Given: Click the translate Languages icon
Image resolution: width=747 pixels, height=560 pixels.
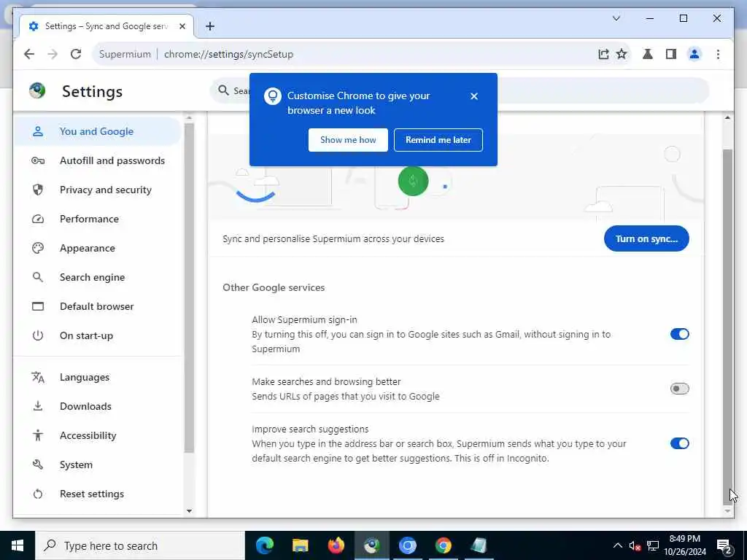Looking at the screenshot, I should point(38,377).
